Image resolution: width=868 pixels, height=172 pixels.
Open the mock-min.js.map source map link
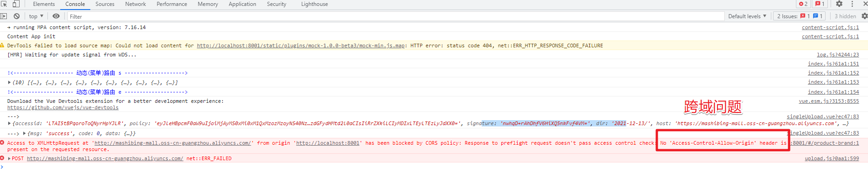click(301, 46)
